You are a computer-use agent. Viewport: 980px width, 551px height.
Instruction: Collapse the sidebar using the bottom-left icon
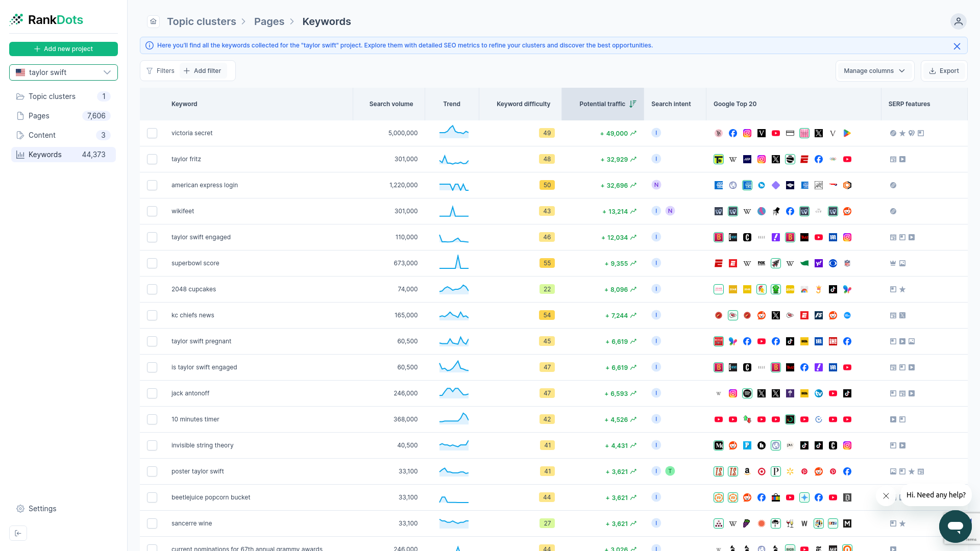pos(18,533)
